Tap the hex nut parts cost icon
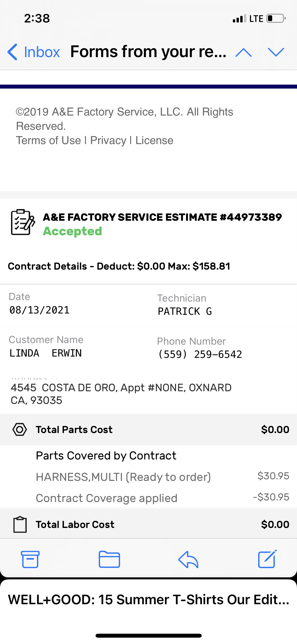 coord(20,430)
